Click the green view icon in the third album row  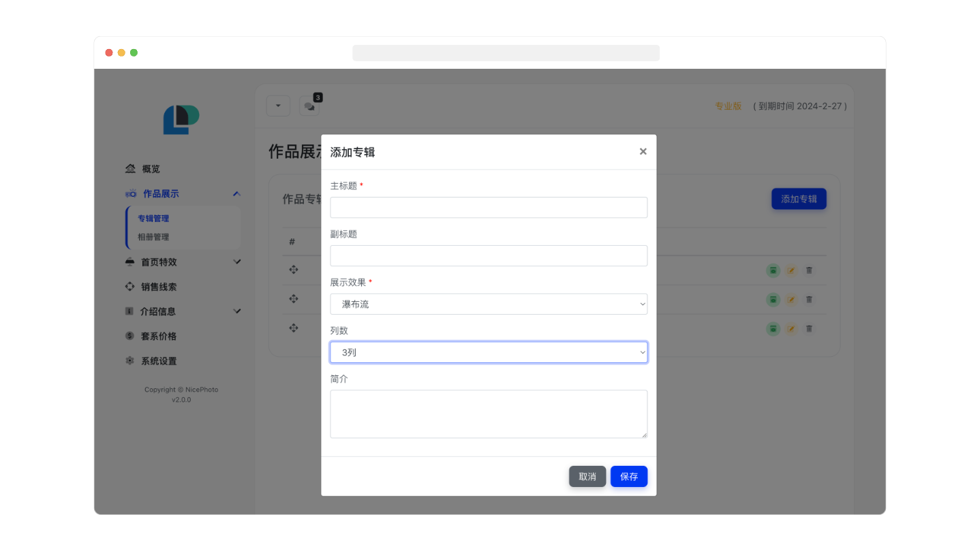click(x=773, y=328)
